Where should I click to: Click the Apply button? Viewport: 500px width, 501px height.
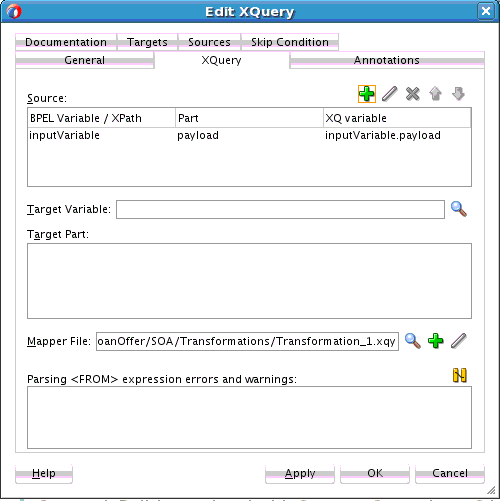coord(300,473)
